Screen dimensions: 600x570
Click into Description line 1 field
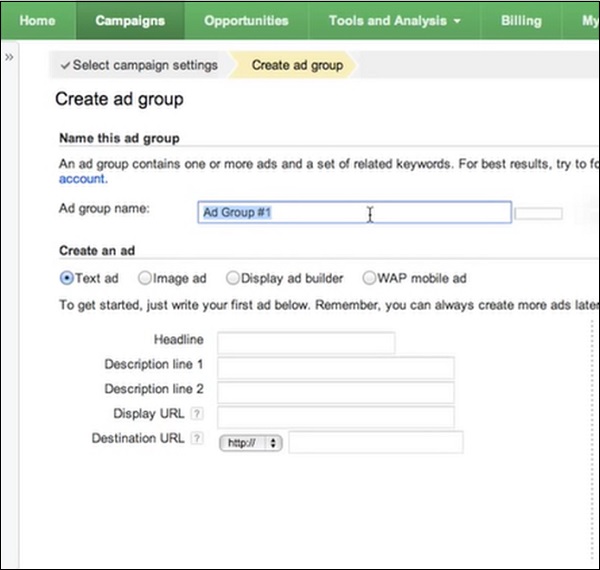(336, 367)
